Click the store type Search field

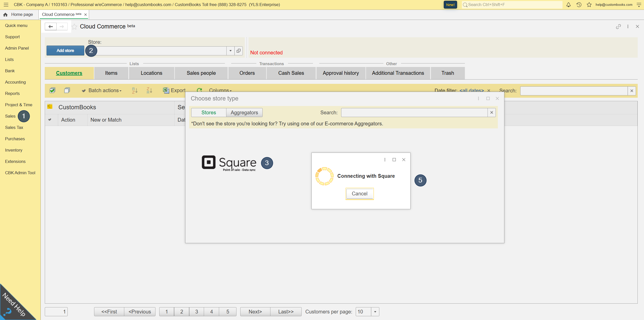click(414, 113)
